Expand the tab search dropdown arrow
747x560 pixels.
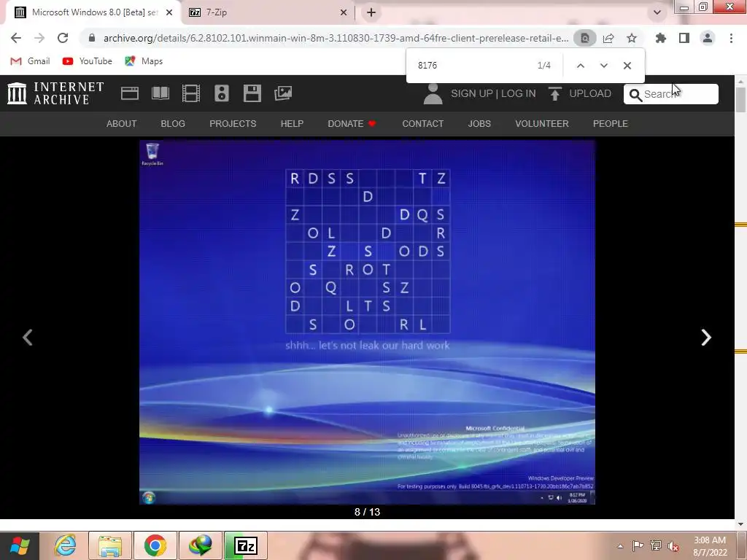(657, 12)
